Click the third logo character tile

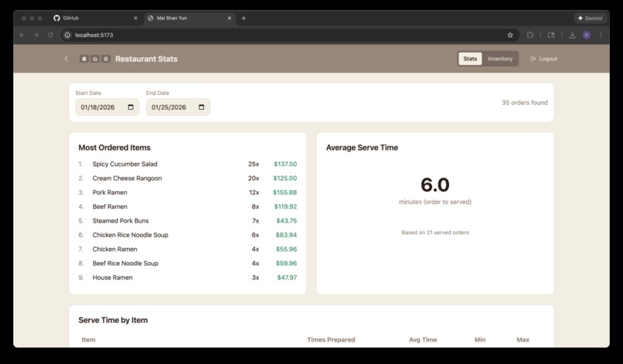(106, 59)
